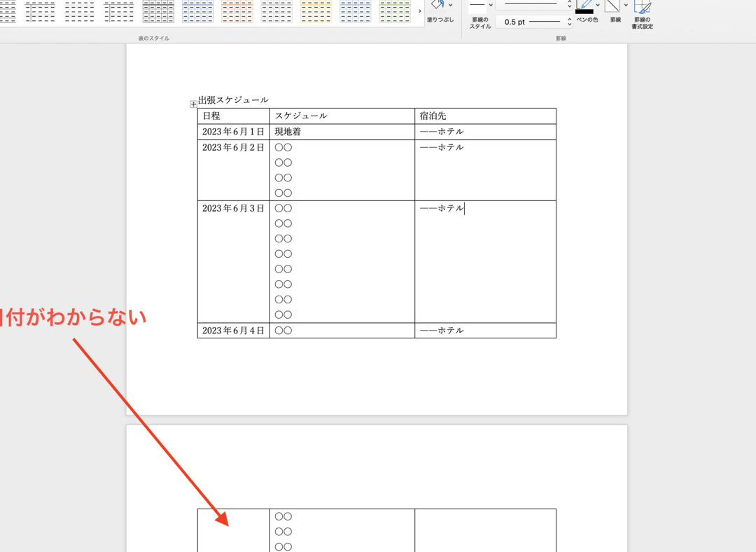Apply the yellow table style thumbnail
This screenshot has height=552, width=756.
(x=316, y=11)
